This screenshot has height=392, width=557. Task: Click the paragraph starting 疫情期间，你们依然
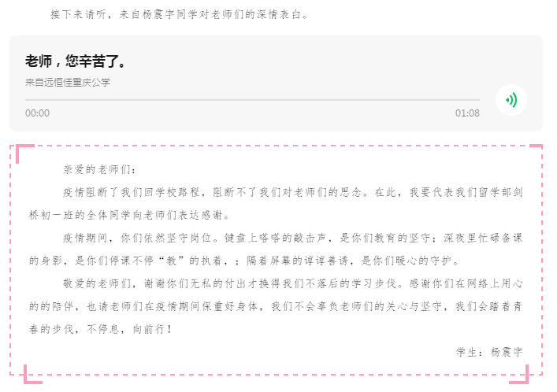pyautogui.click(x=276, y=250)
